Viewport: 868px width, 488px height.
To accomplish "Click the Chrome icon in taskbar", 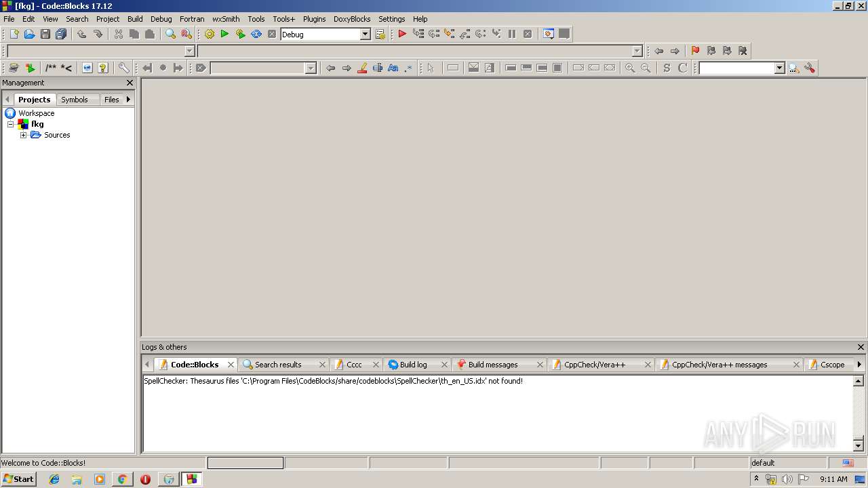I will (122, 479).
